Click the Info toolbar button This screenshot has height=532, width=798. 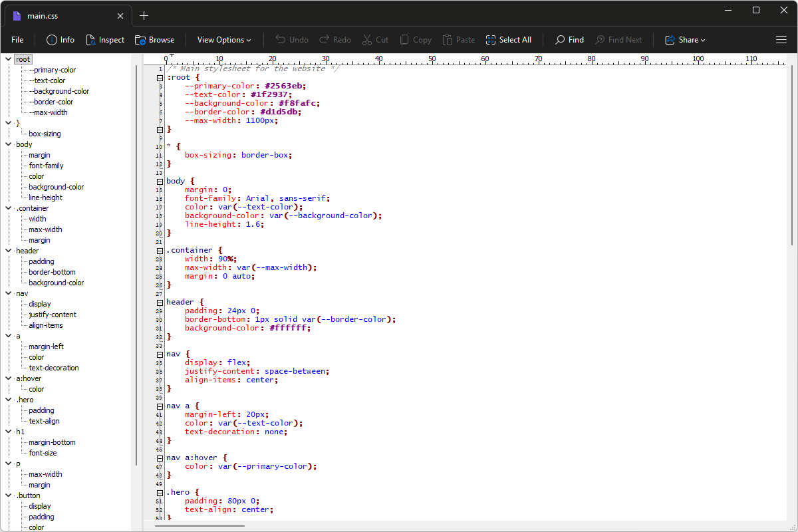click(x=61, y=40)
